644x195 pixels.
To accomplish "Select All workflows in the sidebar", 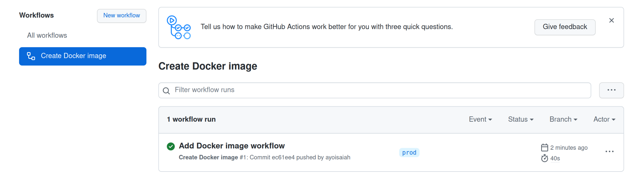I will pyautogui.click(x=47, y=35).
